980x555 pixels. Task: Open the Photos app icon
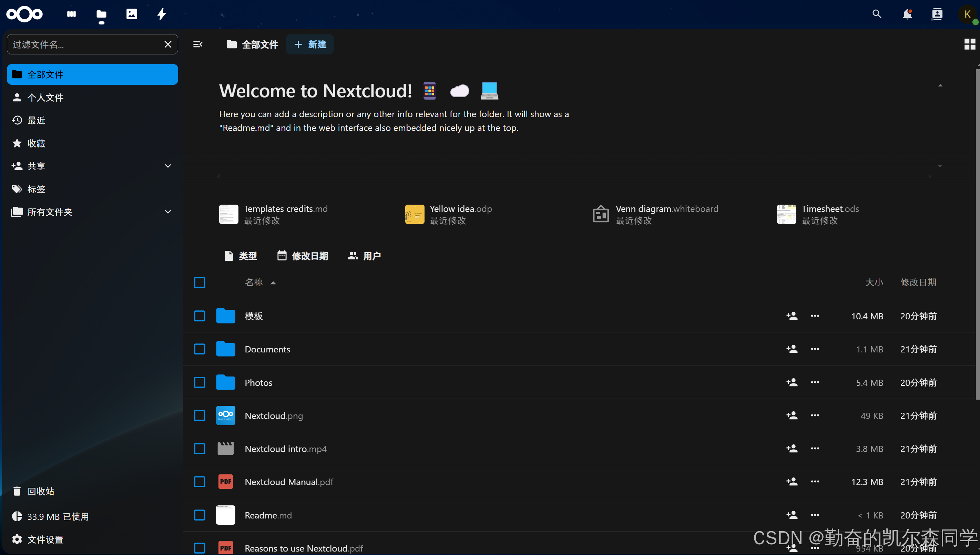(132, 14)
